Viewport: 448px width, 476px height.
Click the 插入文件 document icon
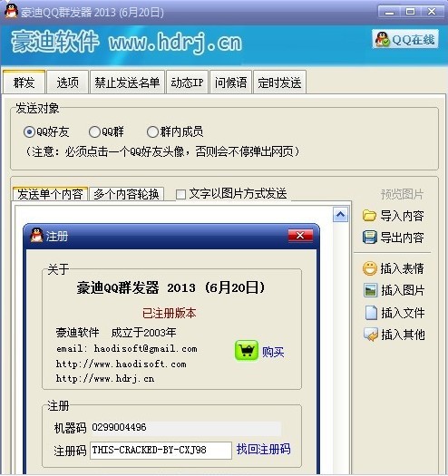coord(371,313)
